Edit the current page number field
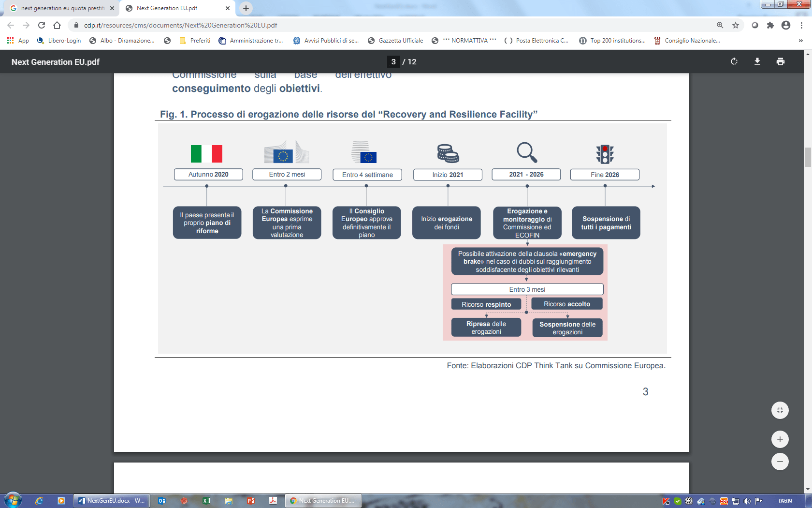Viewport: 812px width, 508px height. click(393, 61)
